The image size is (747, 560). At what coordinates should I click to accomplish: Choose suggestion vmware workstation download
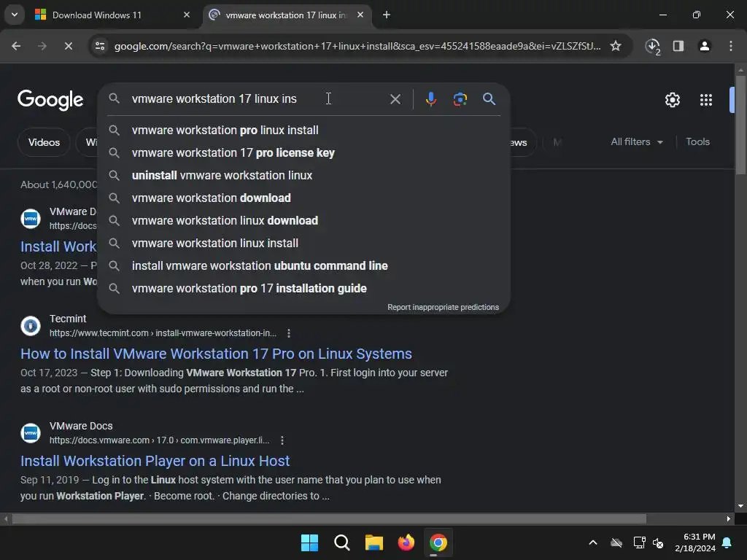[x=303, y=198]
